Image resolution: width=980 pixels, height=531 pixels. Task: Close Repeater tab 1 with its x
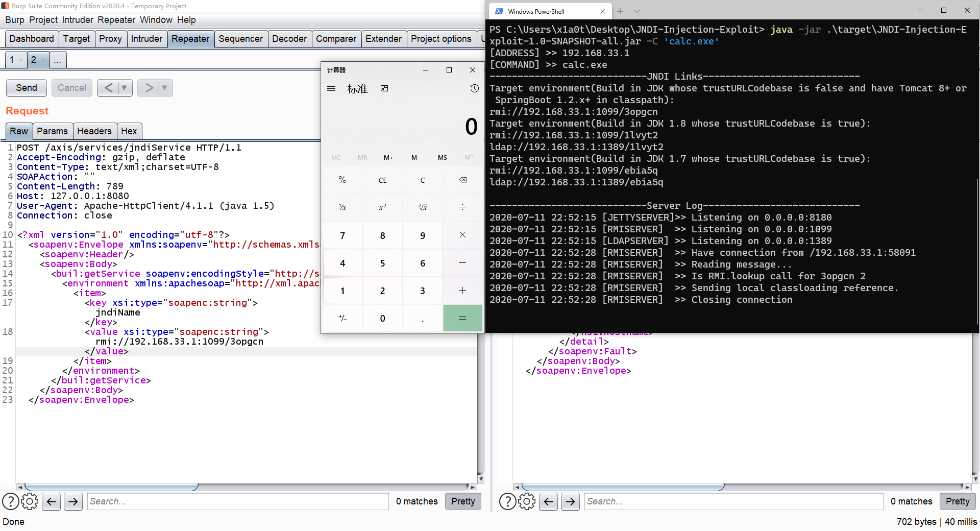(20, 60)
